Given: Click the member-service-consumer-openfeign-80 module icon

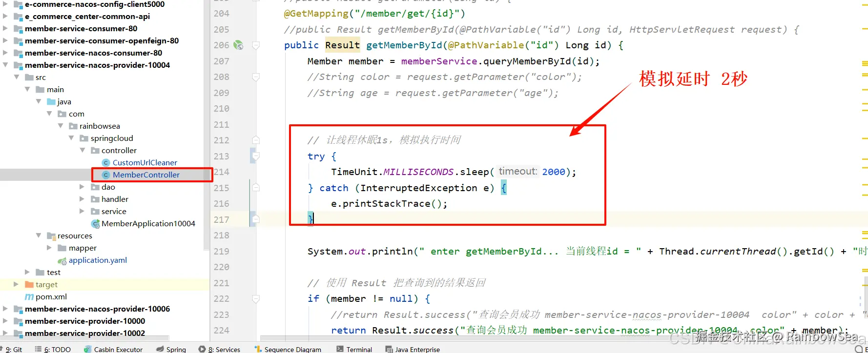Looking at the screenshot, I should click(x=19, y=41).
